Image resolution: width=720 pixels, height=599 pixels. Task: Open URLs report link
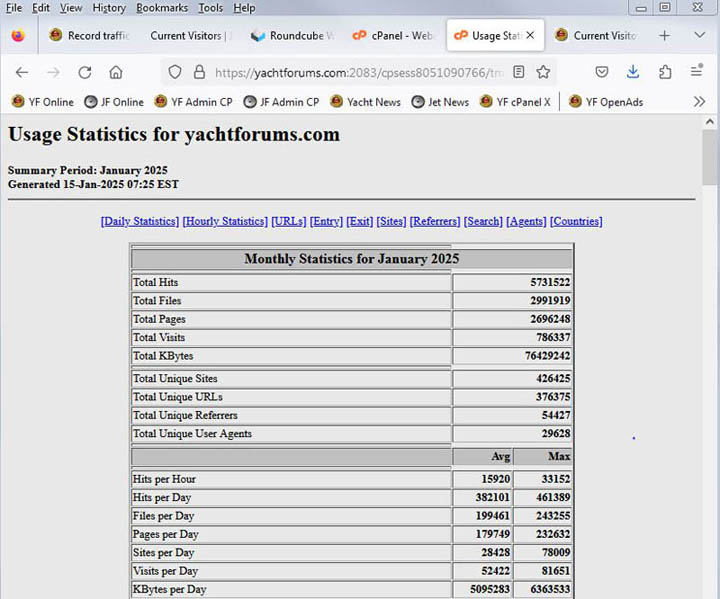tap(288, 221)
